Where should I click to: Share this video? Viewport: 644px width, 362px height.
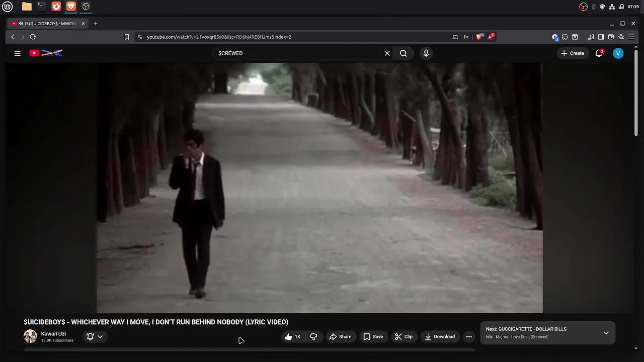tap(340, 337)
